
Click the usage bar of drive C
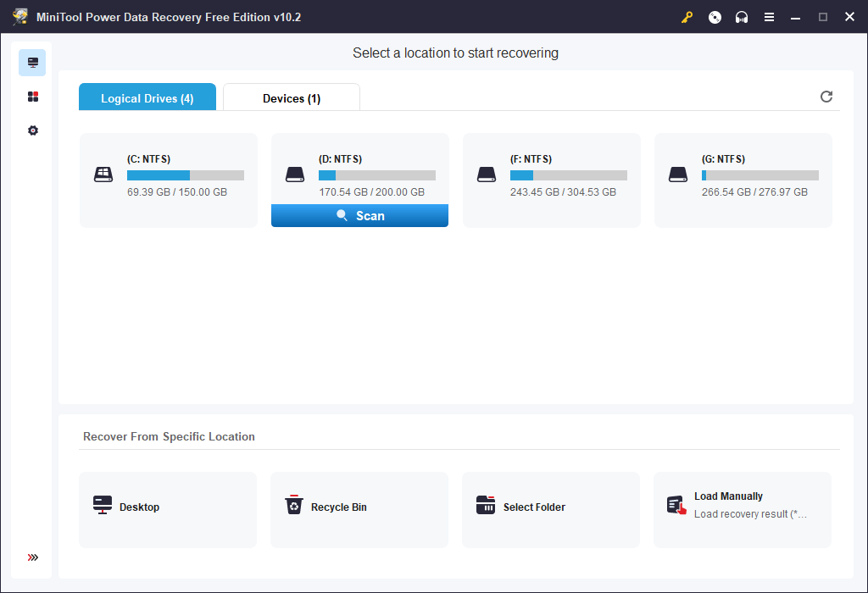[x=185, y=175]
